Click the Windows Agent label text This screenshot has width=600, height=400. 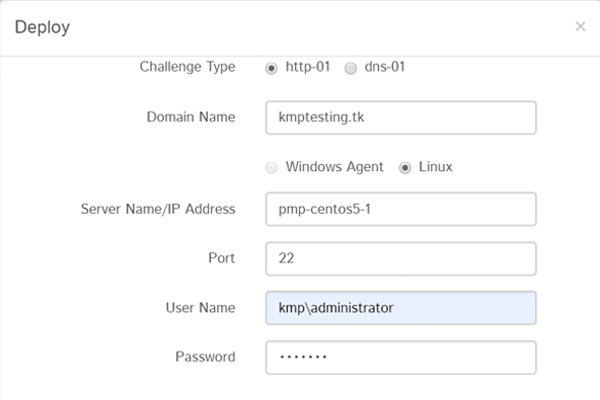click(334, 166)
